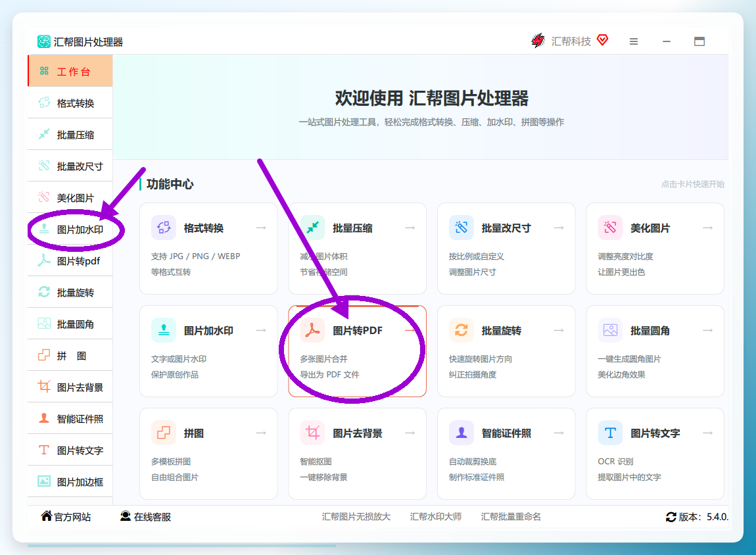756x555 pixels.
Task: Open 图片去背景 from the sidebar
Action: (70, 387)
